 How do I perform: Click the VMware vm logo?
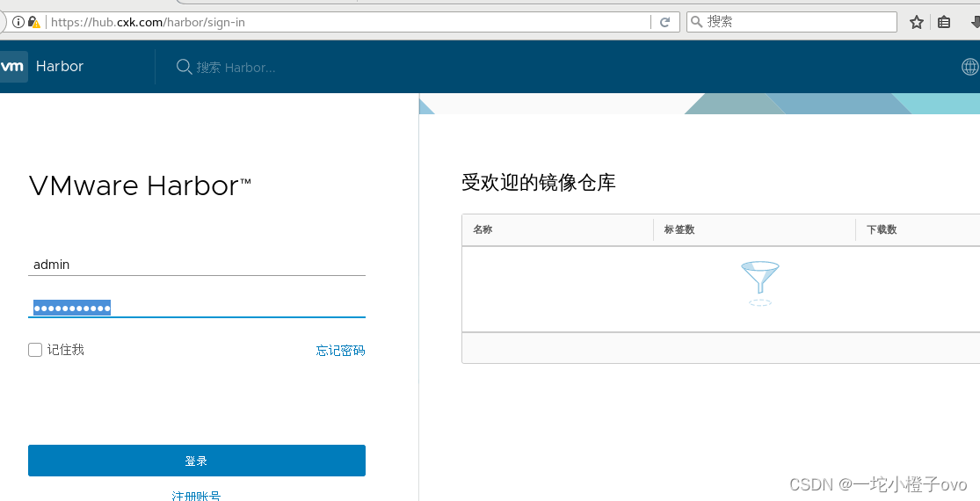(x=13, y=66)
